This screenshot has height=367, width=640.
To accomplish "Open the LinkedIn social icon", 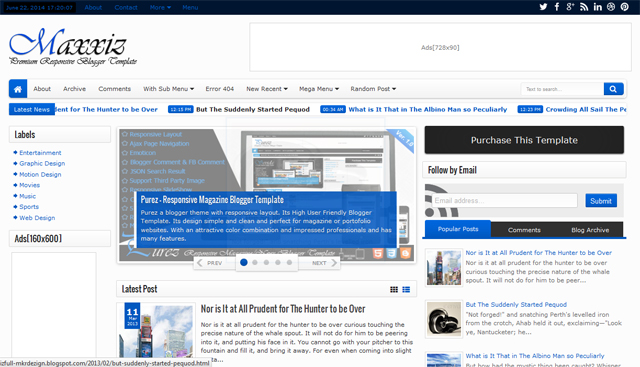I will (598, 7).
